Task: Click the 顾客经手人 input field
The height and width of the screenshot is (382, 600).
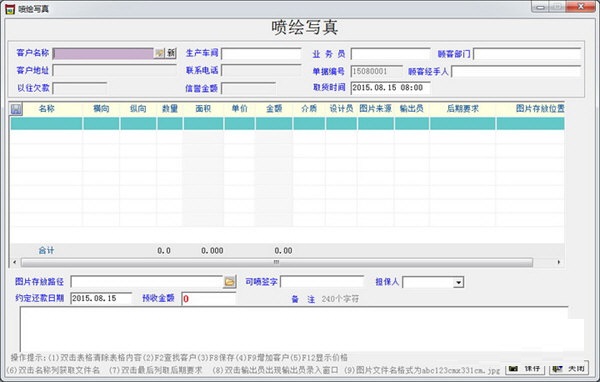Action: [516, 71]
